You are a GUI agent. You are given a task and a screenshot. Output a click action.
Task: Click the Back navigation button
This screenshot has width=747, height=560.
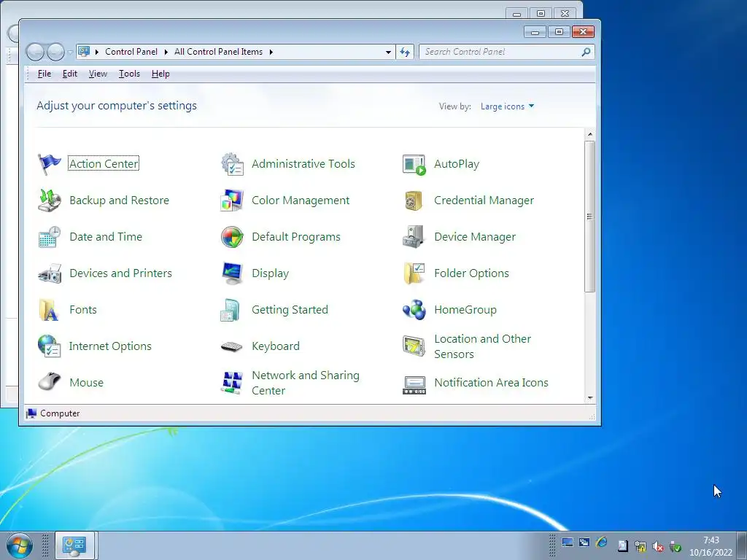click(35, 52)
